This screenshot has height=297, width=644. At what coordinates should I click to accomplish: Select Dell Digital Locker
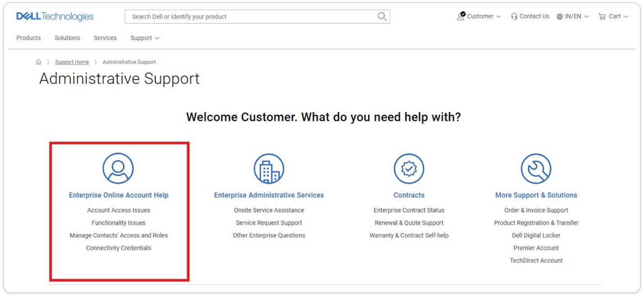(536, 235)
